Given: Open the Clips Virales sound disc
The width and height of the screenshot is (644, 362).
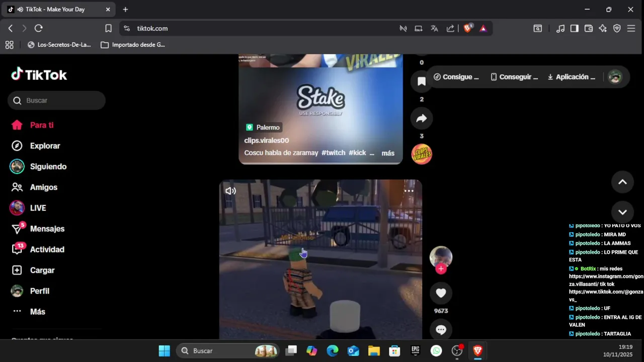Looking at the screenshot, I should click(x=422, y=154).
